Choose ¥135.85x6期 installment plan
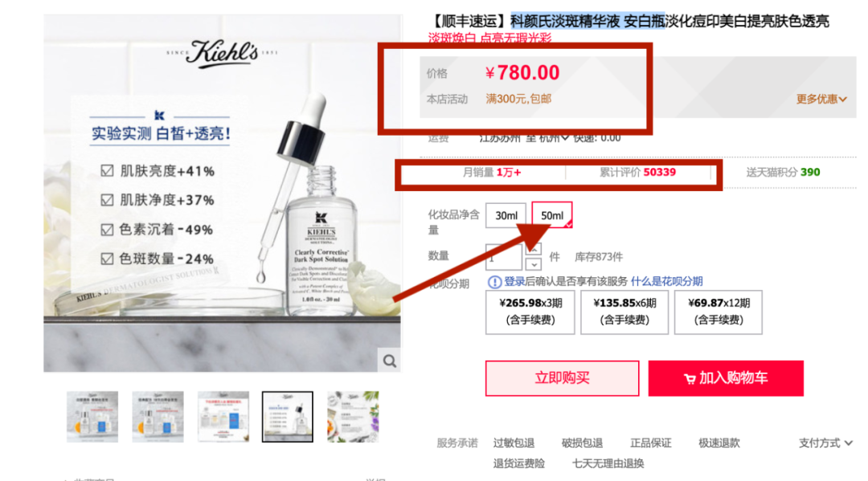 624,312
